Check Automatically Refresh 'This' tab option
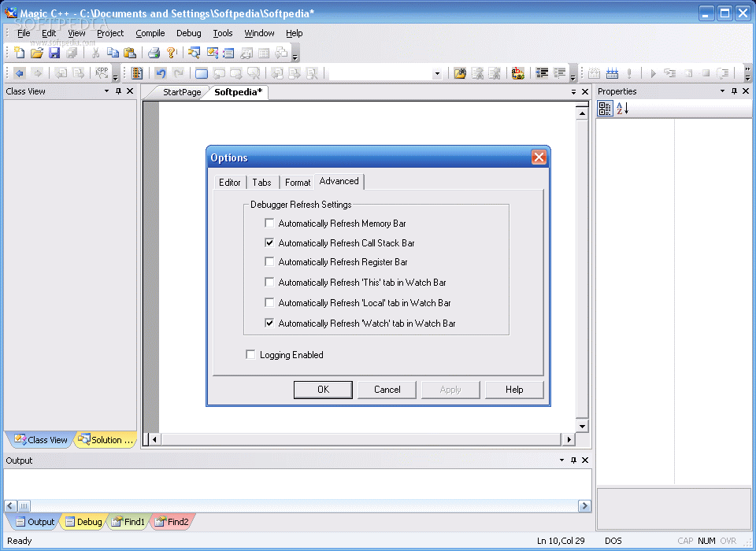 (x=269, y=282)
